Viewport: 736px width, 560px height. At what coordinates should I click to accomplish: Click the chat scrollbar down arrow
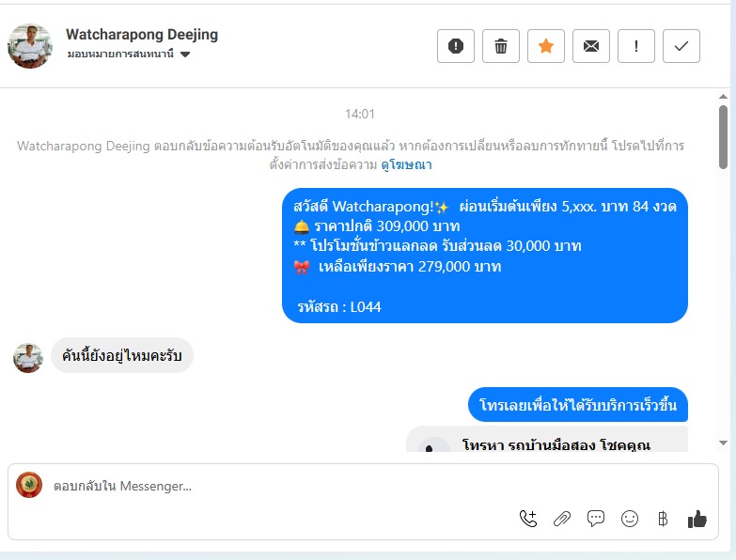tap(723, 443)
